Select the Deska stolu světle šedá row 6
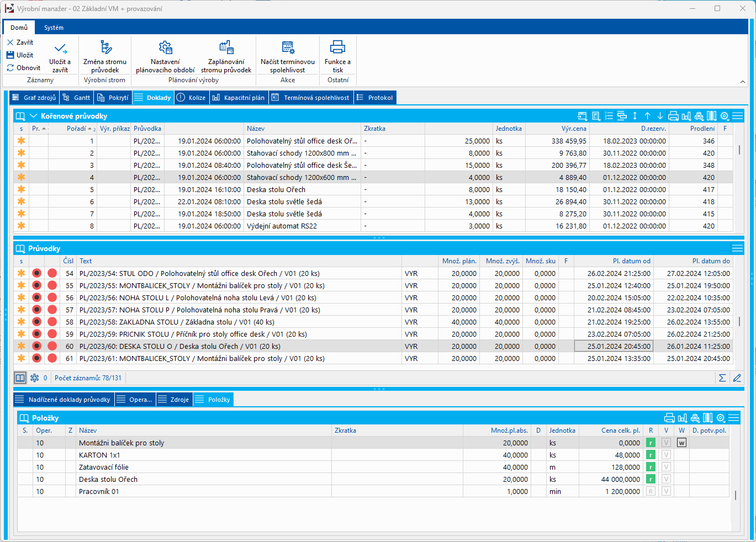 coord(284,202)
